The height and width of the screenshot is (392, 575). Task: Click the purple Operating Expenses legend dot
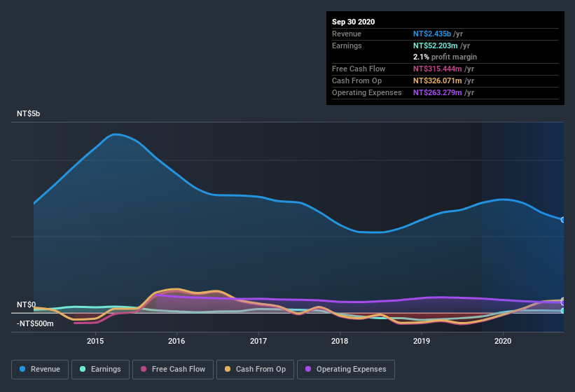tap(308, 369)
